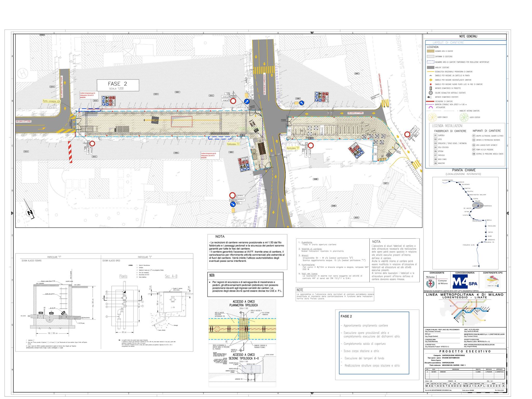Click 'Completamento solaio di copertura' line
532x399 pixels.
(364, 344)
